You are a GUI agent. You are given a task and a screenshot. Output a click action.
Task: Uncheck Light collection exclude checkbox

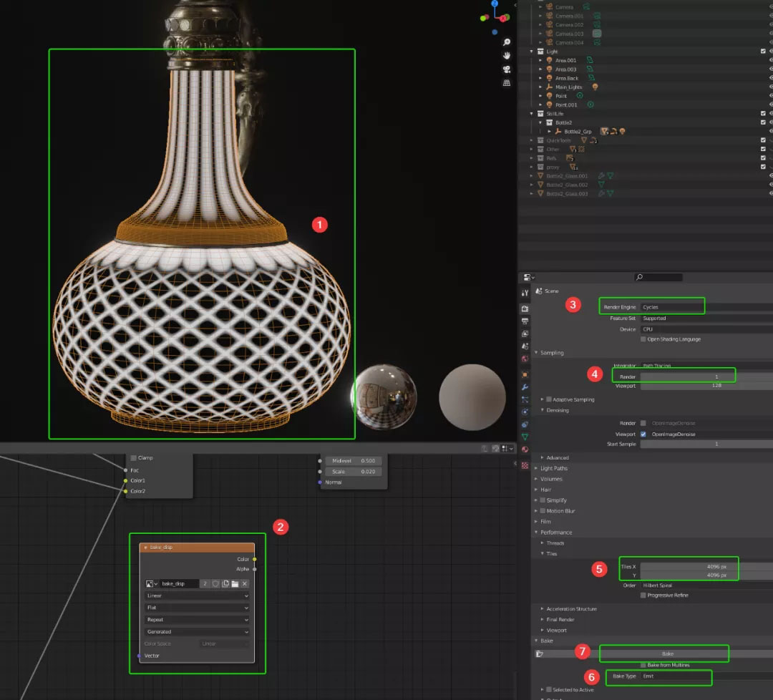point(763,52)
